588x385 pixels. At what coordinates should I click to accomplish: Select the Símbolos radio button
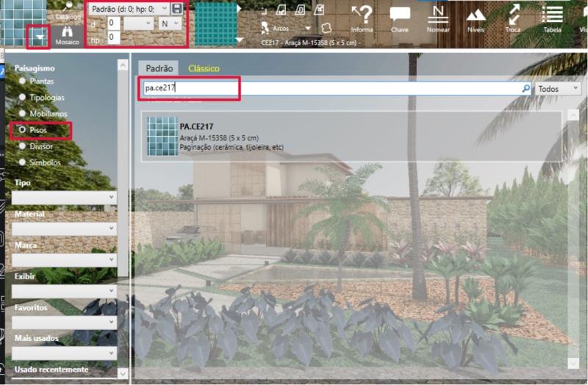point(23,162)
